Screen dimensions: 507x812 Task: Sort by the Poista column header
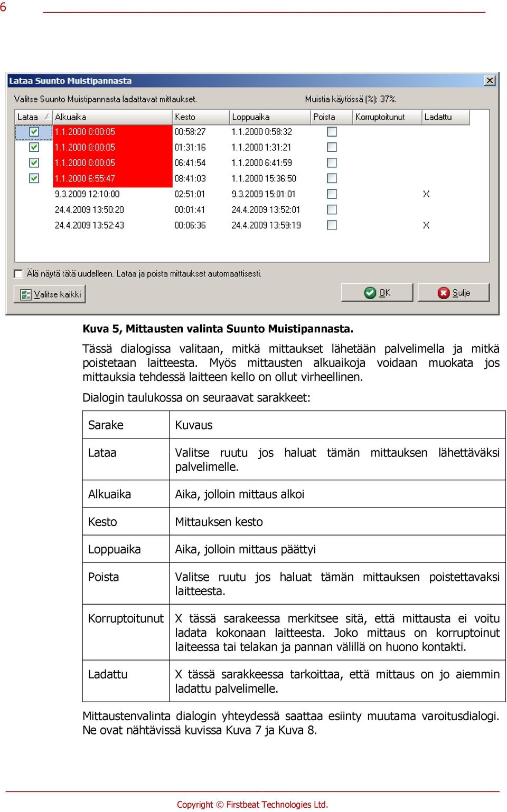click(x=332, y=117)
